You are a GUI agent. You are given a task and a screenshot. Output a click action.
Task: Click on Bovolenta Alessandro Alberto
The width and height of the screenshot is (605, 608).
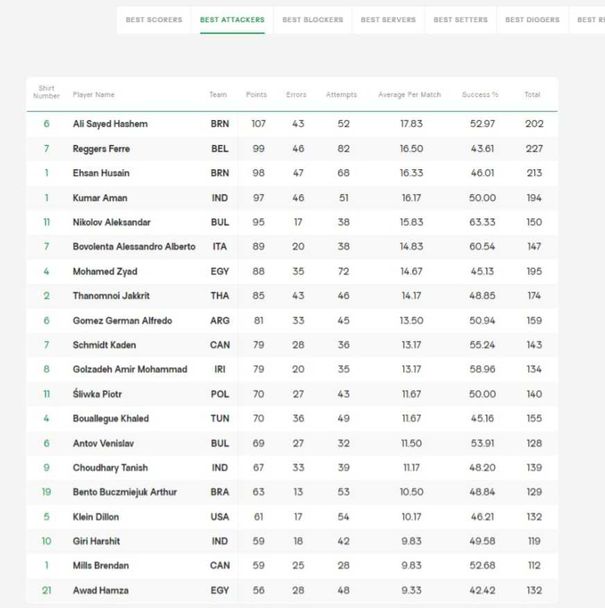pos(134,247)
